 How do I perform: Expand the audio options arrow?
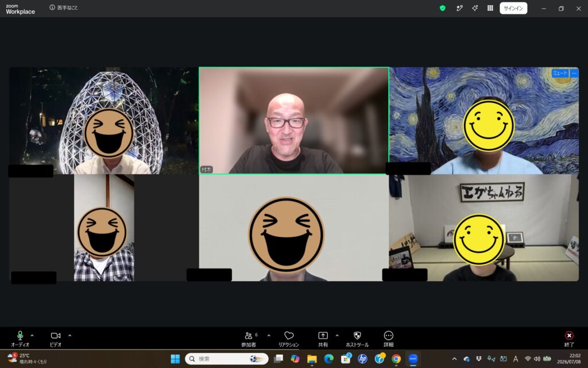point(32,335)
